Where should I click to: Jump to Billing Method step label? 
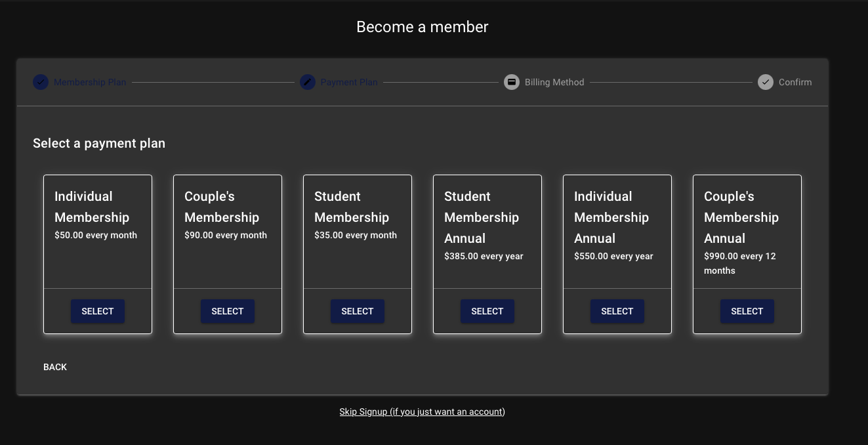click(554, 82)
